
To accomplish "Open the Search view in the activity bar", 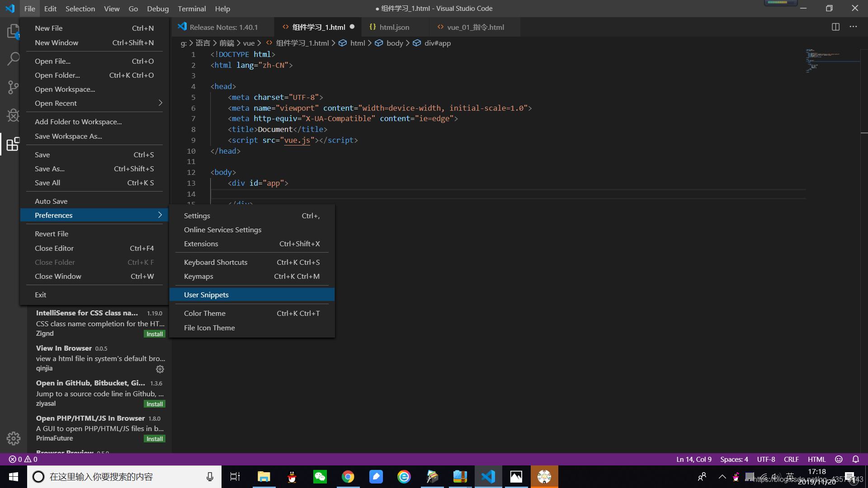I will tap(13, 59).
